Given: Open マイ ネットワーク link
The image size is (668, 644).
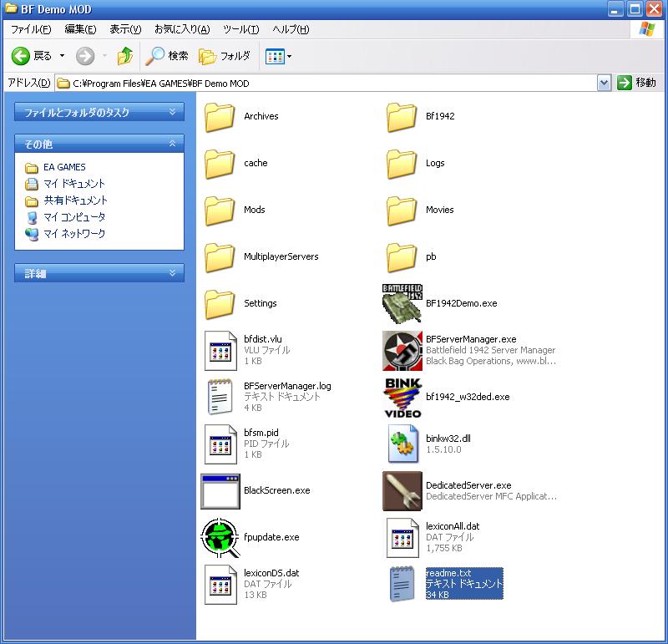Looking at the screenshot, I should point(74,234).
